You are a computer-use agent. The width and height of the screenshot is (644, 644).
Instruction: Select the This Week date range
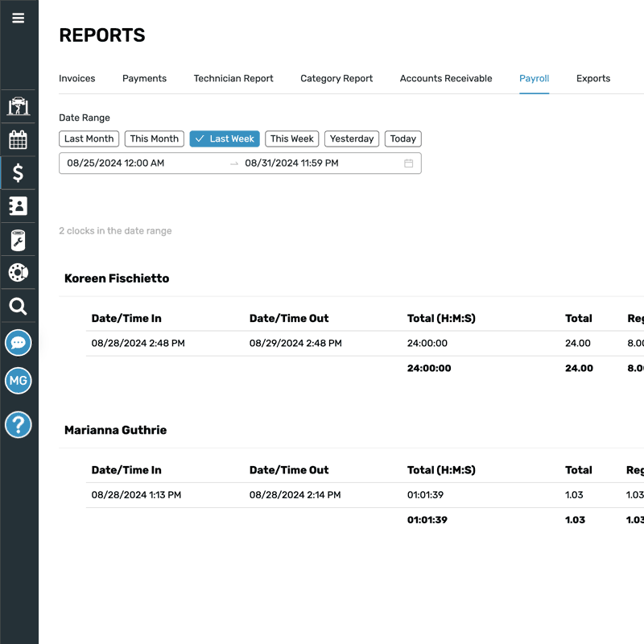point(291,138)
